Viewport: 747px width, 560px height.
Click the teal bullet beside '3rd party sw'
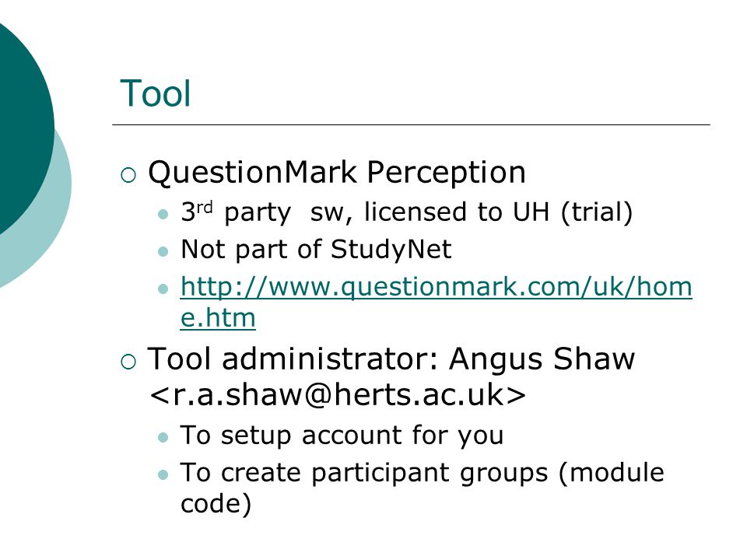(163, 215)
